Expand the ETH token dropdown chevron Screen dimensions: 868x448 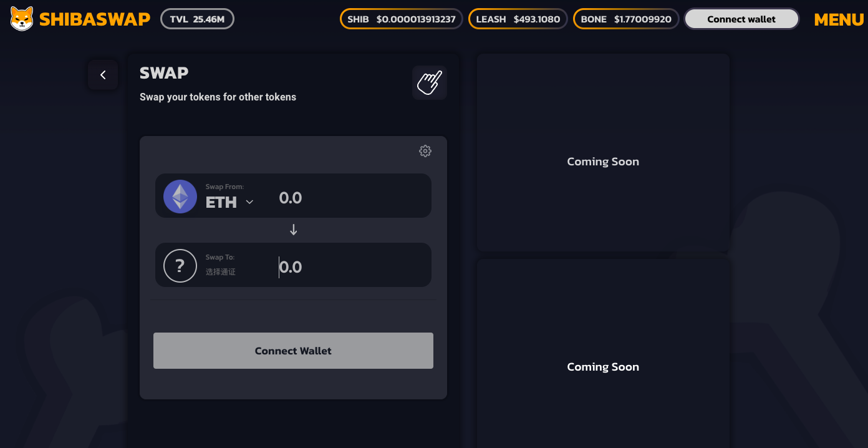pyautogui.click(x=249, y=202)
